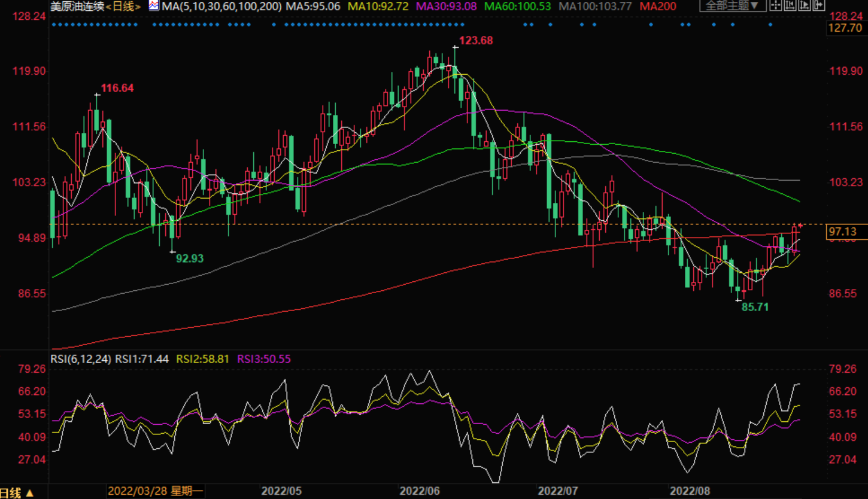The image size is (868, 499).
Task: Click the <日线> period label in title
Action: tap(124, 7)
